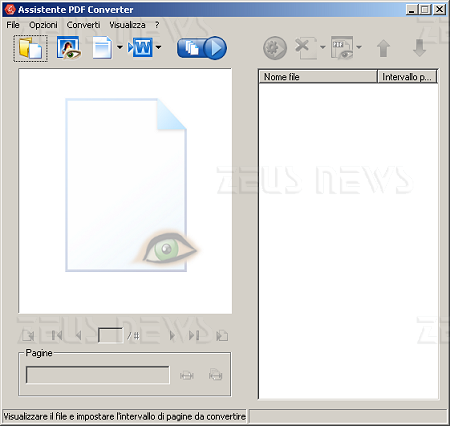
Task: Click the remove file X icon
Action: (305, 48)
